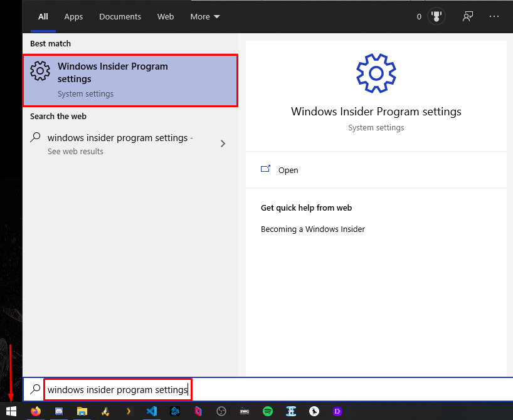Open the orange chevron app in taskbar

coord(129,411)
